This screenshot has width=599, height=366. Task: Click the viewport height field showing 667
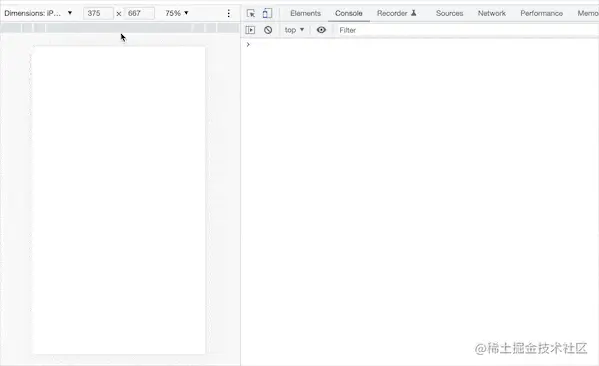pos(139,13)
